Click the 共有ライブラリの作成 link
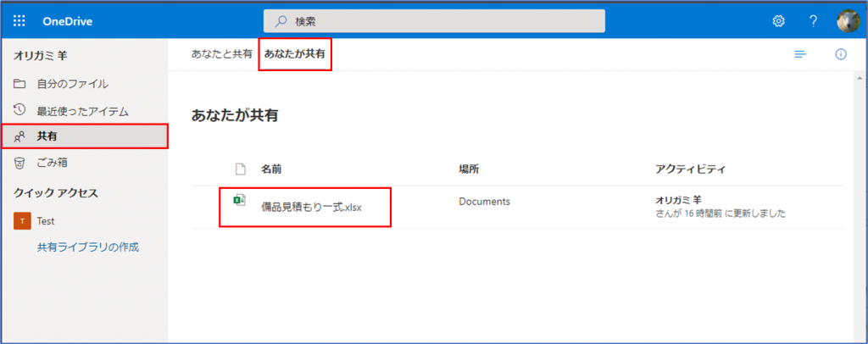 coord(87,247)
